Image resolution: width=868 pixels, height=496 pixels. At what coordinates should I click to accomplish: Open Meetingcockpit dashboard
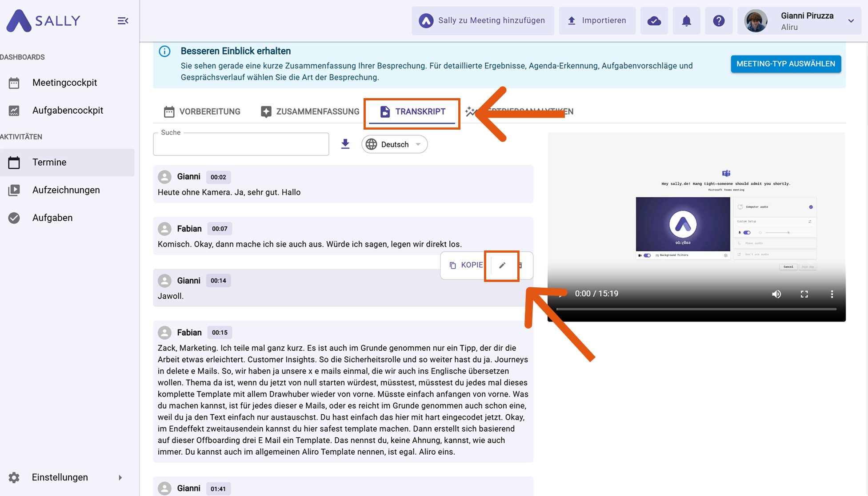pos(64,83)
